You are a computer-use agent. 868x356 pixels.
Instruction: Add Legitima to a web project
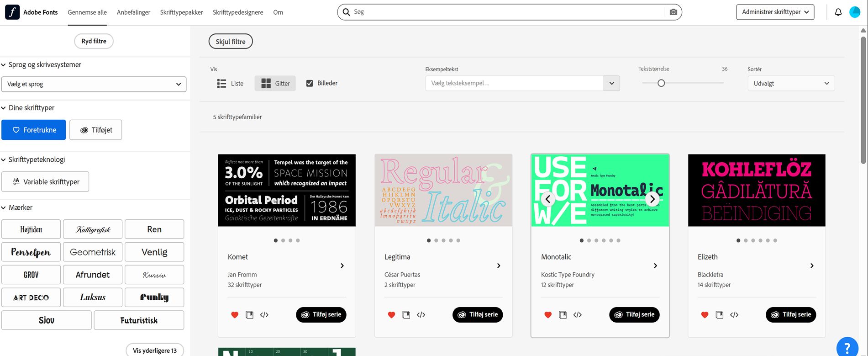[406, 315]
